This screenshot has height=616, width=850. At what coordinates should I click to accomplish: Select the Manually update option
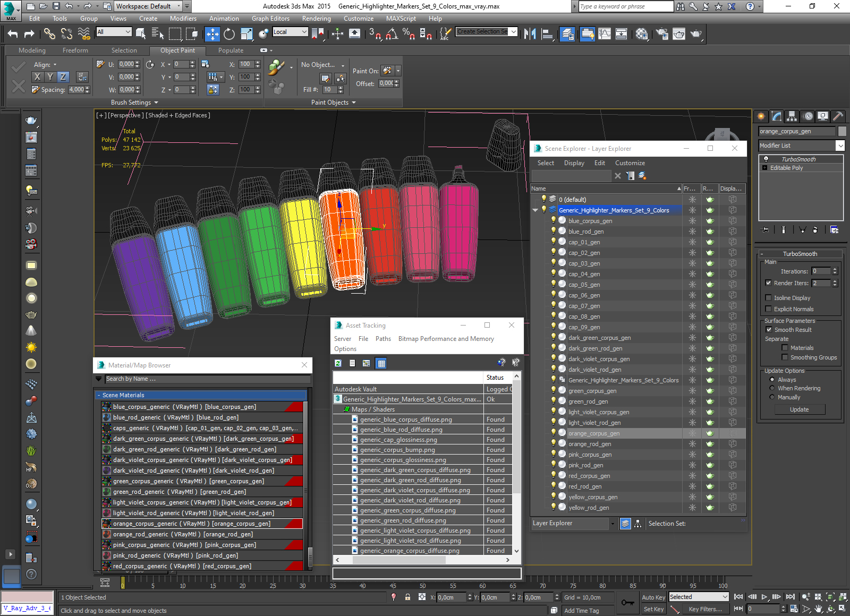coord(772,397)
